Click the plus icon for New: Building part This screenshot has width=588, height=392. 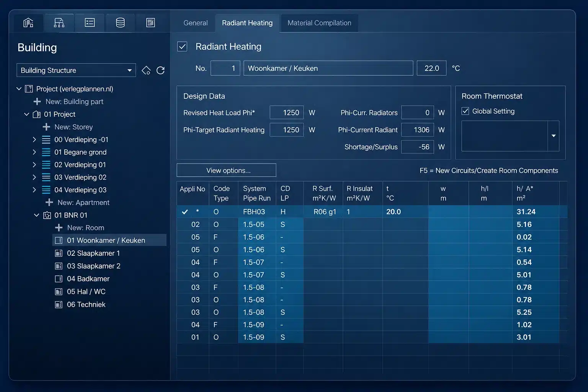[37, 101]
